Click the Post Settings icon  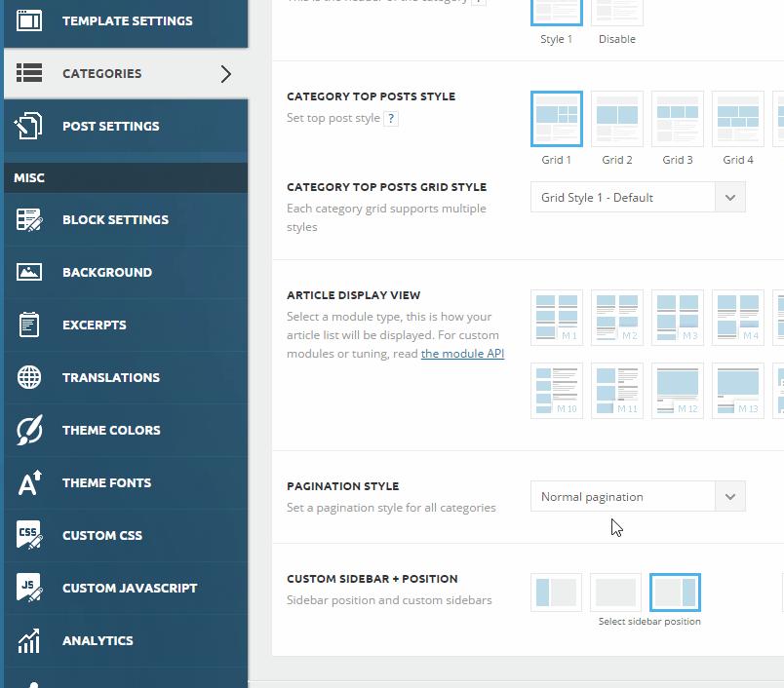tap(28, 126)
